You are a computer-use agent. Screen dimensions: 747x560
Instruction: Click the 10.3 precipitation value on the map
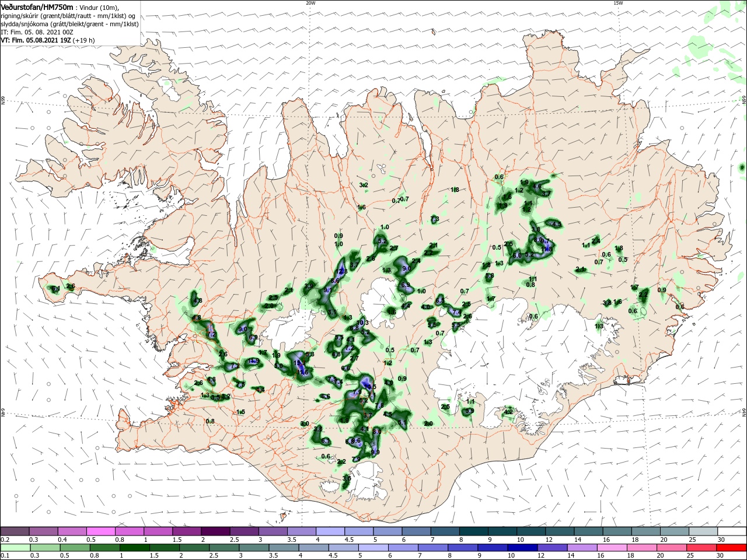(x=362, y=322)
